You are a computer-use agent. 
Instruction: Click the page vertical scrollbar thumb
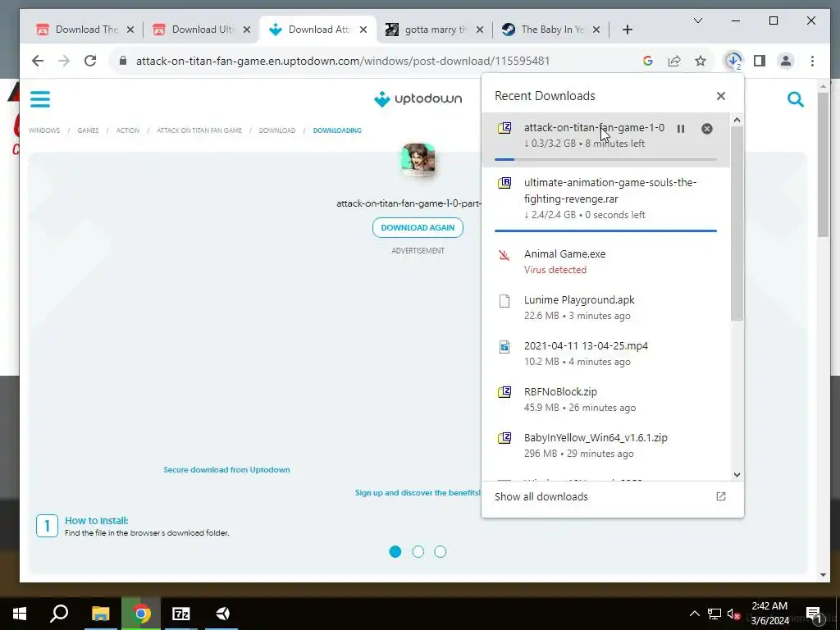pos(824,164)
